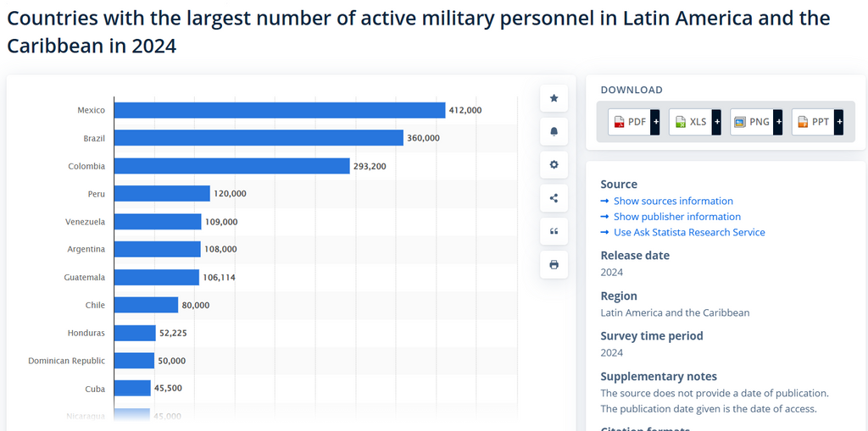Image resolution: width=868 pixels, height=431 pixels.
Task: Click the Peru bar showing 120,000
Action: [162, 194]
